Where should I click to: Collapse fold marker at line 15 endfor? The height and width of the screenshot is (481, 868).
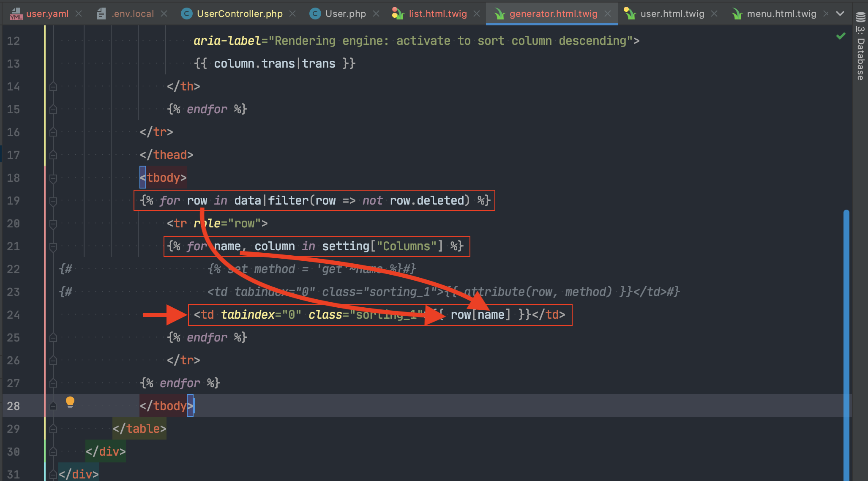pos(53,109)
